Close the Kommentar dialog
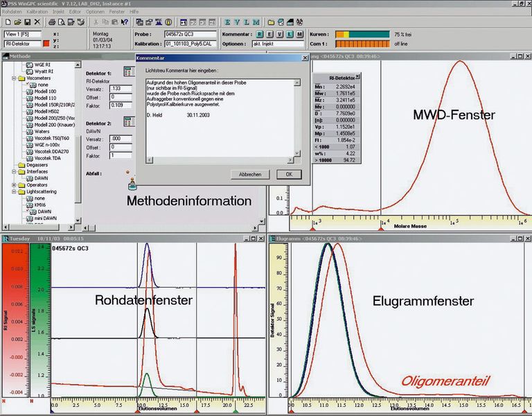The width and height of the screenshot is (532, 416). [305, 58]
